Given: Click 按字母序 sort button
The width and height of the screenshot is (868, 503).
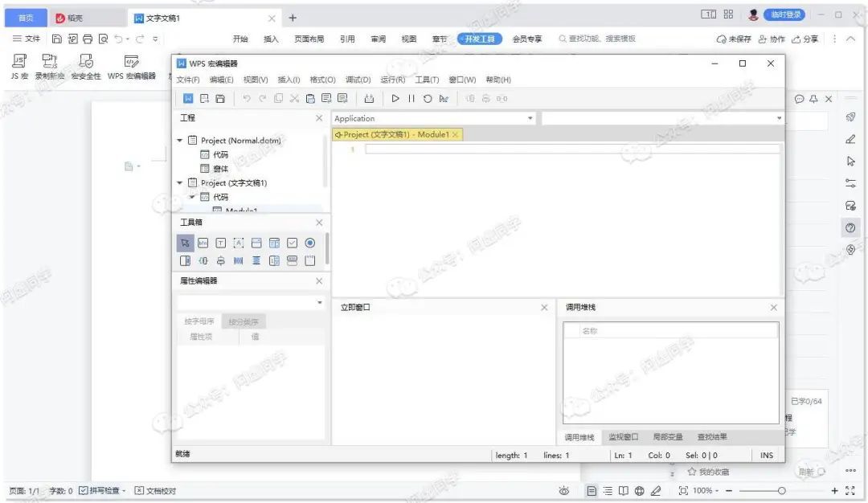Looking at the screenshot, I should click(199, 321).
